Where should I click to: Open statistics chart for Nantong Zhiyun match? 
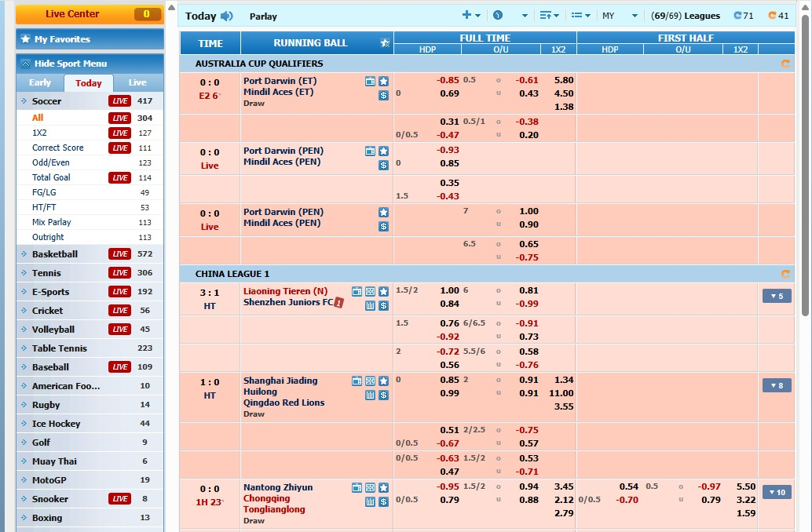370,501
